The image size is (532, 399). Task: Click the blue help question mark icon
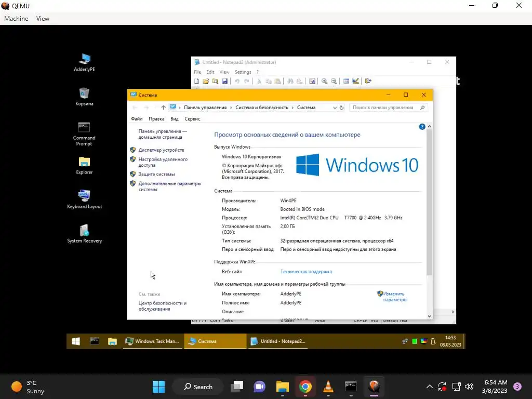coord(422,127)
